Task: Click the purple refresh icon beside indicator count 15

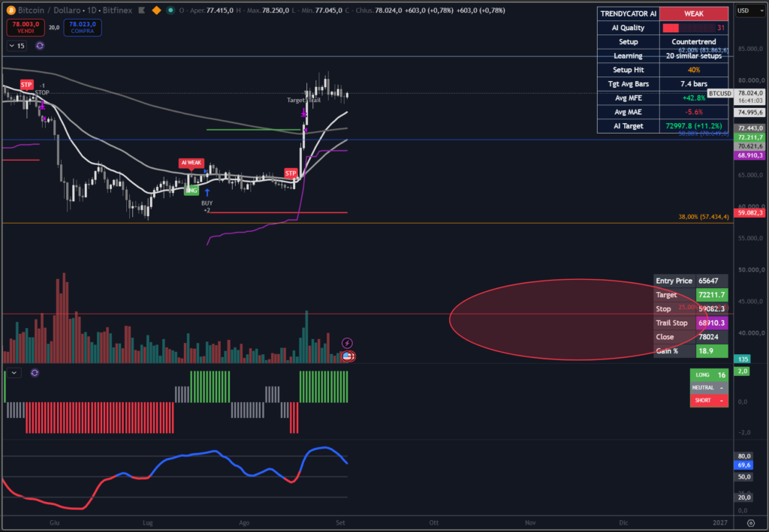Action: click(x=40, y=46)
